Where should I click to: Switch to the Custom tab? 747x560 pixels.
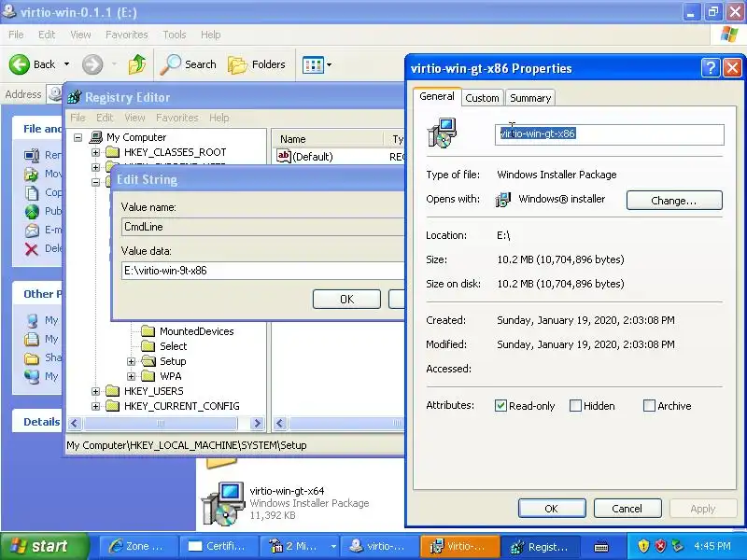[482, 98]
